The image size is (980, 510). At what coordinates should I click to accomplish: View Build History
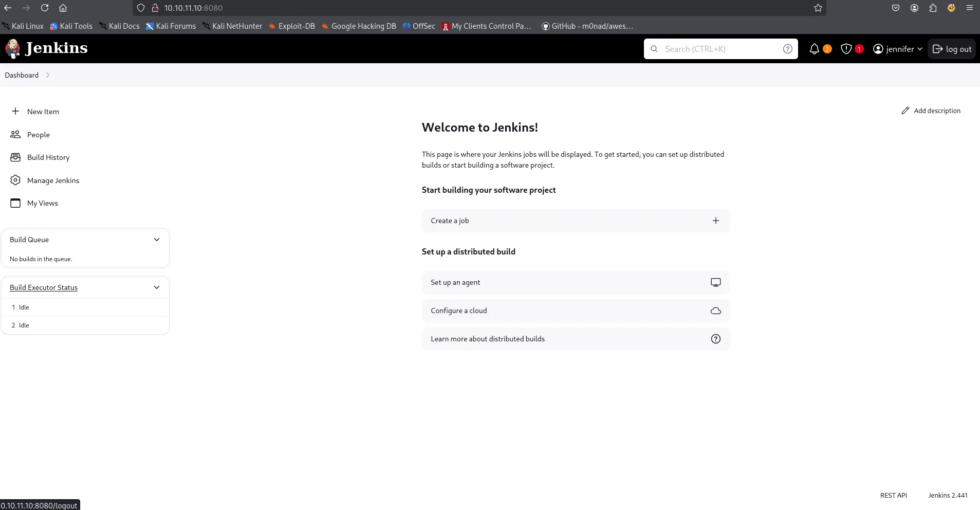point(48,157)
